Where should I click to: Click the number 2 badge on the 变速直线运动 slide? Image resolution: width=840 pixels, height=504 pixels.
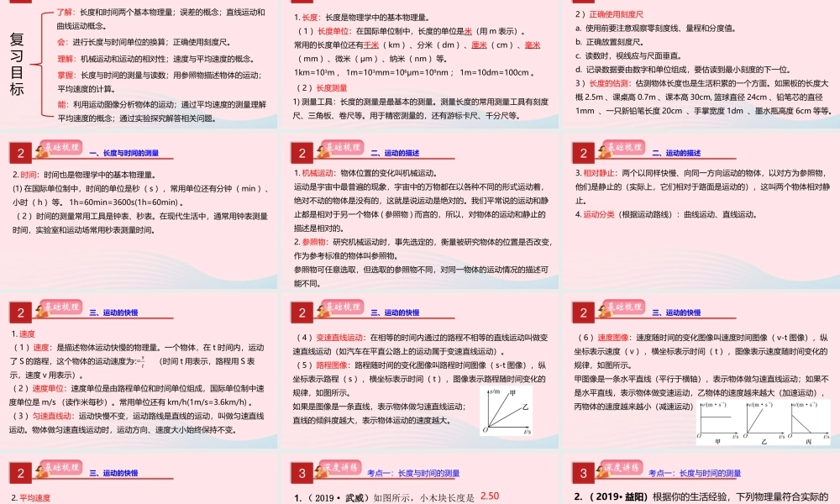[302, 312]
